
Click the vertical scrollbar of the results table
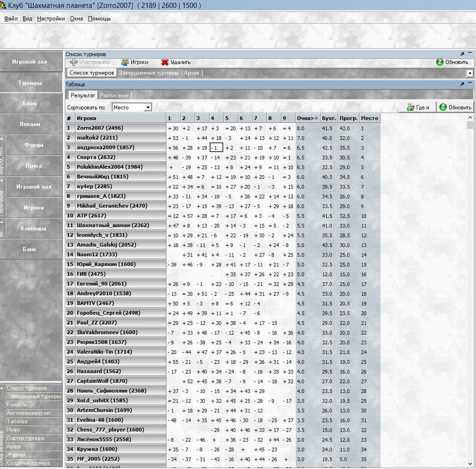(x=470, y=278)
